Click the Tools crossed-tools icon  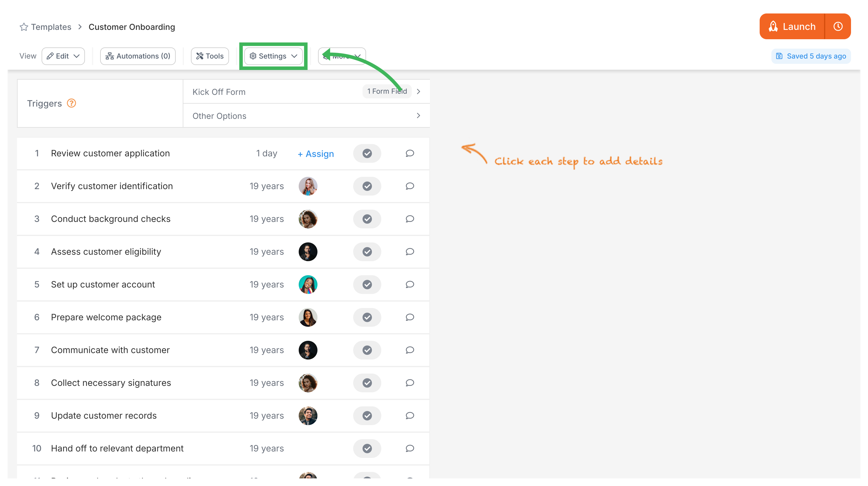199,56
